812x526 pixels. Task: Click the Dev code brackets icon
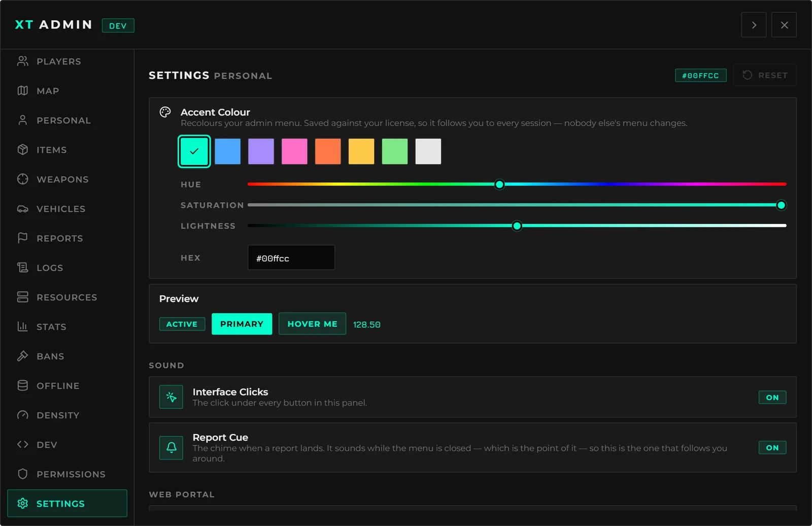click(23, 444)
